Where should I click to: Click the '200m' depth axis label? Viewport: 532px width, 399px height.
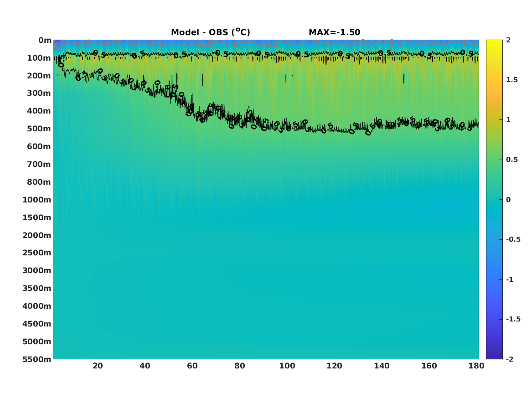pyautogui.click(x=39, y=76)
